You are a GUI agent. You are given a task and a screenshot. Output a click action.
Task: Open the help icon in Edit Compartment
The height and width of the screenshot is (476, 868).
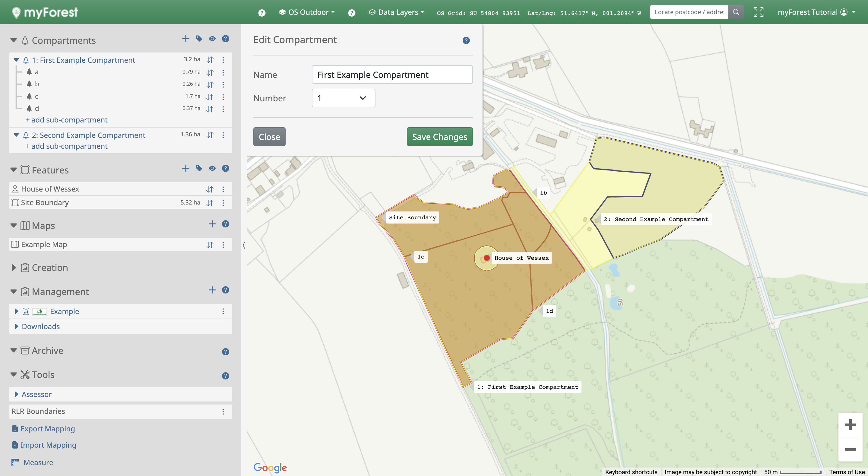(466, 40)
